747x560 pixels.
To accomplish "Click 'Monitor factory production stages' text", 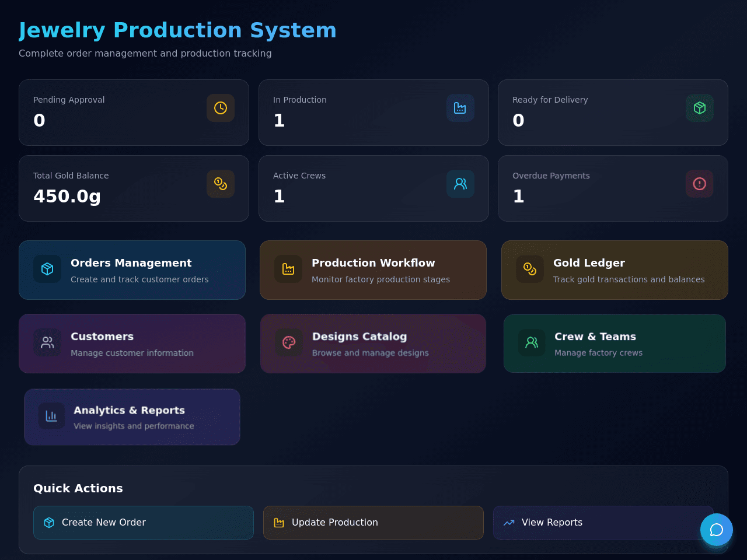I will [x=381, y=279].
